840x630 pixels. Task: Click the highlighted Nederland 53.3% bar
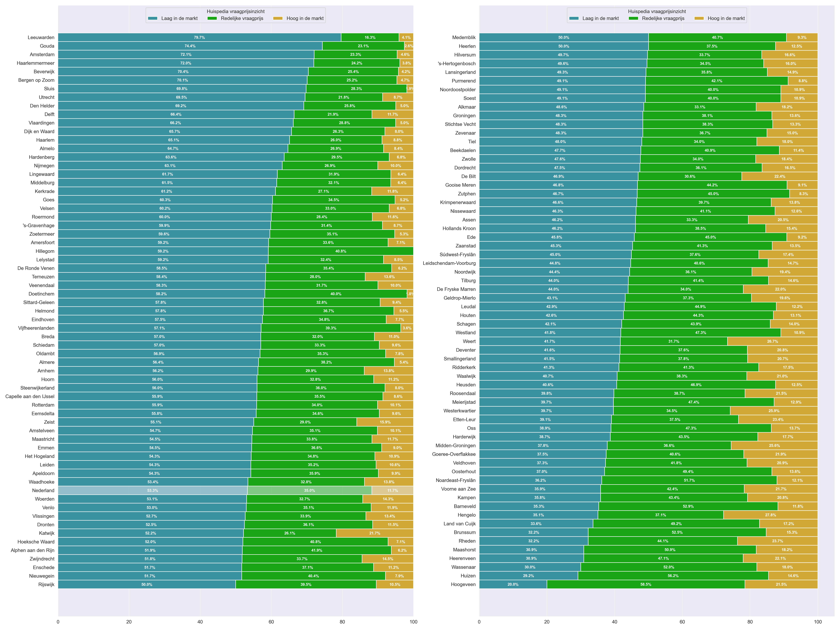coord(153,490)
